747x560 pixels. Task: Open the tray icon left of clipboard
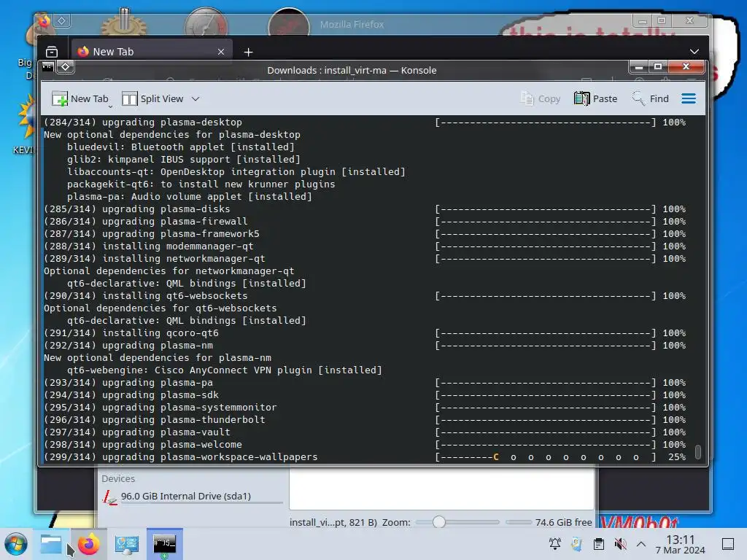[576, 543]
